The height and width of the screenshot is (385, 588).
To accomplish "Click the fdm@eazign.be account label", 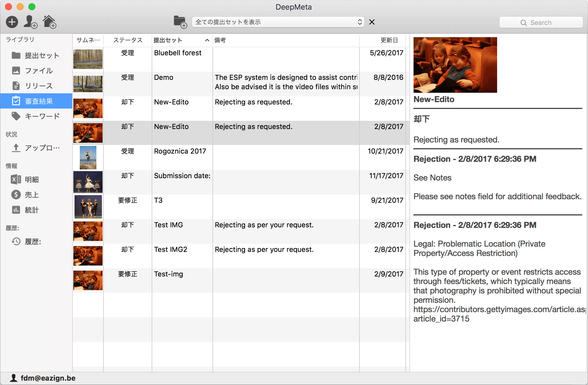I will pyautogui.click(x=48, y=378).
